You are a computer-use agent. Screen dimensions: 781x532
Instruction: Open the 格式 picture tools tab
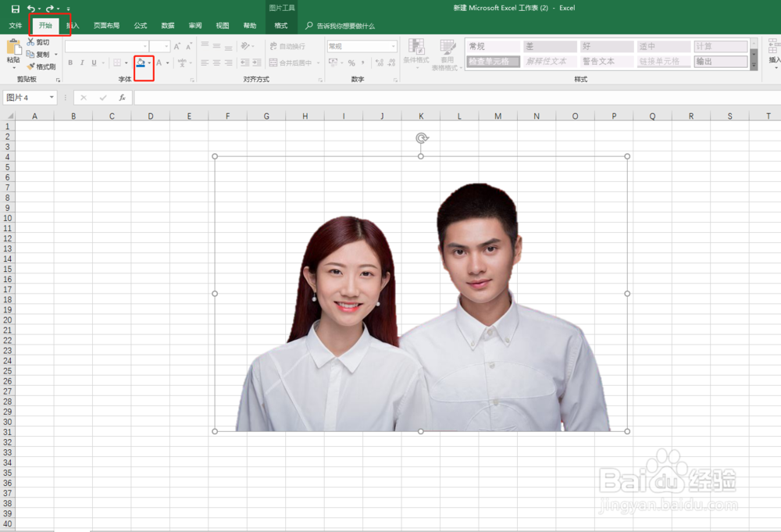pos(281,26)
